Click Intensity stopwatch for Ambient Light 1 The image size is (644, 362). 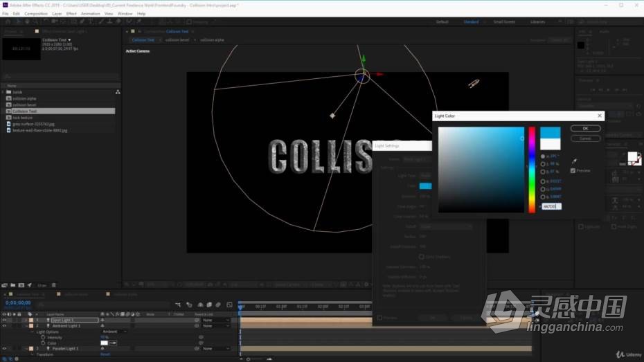tap(43, 337)
